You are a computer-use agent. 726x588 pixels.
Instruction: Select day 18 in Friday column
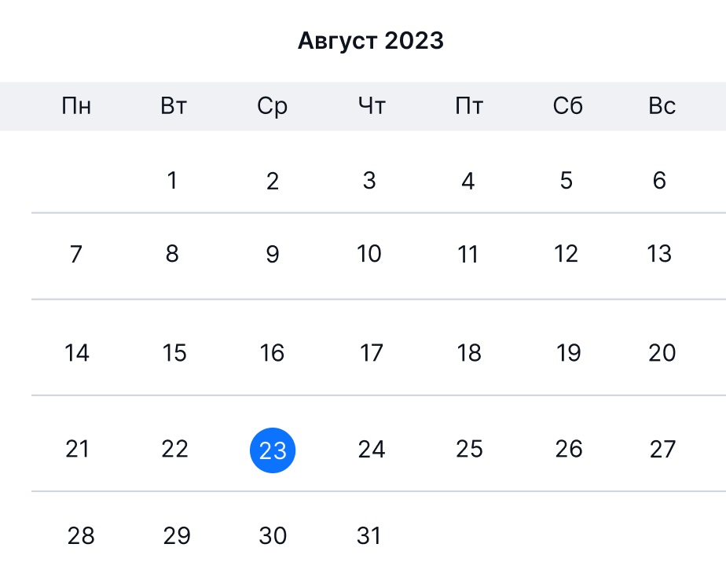469,353
